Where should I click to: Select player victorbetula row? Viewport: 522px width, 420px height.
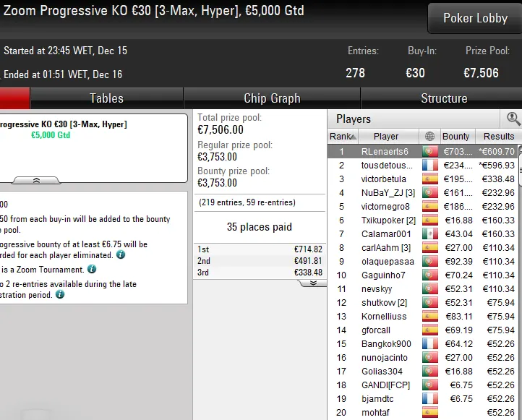point(422,179)
